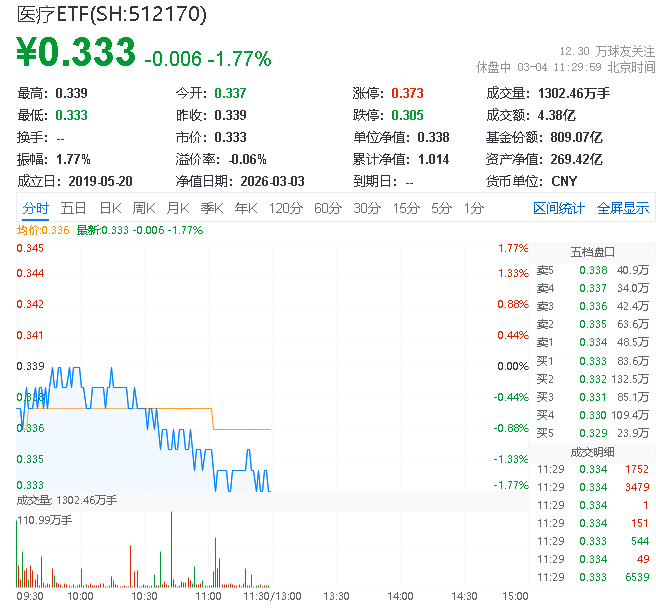Click the 医疗ETF(SH:512170) title
Image resolution: width=656 pixels, height=615 pixels.
coord(112,14)
